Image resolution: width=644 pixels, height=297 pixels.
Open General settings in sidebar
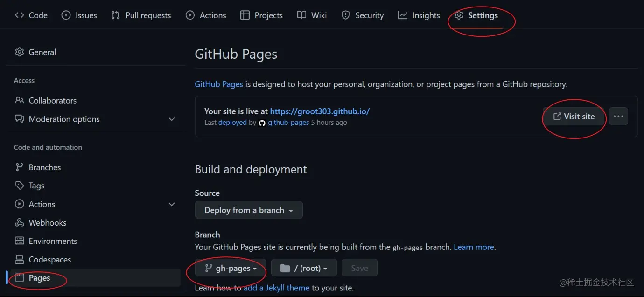[x=95, y=52]
